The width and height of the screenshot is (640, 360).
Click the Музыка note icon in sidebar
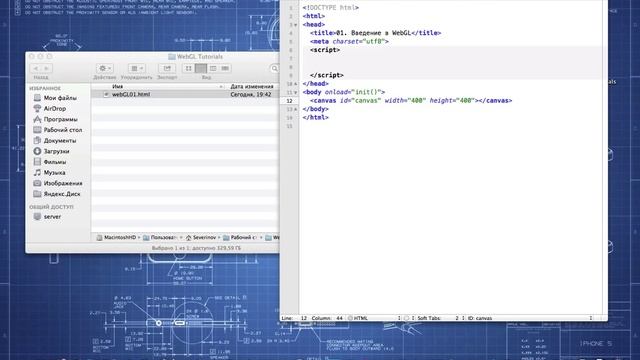tap(37, 173)
